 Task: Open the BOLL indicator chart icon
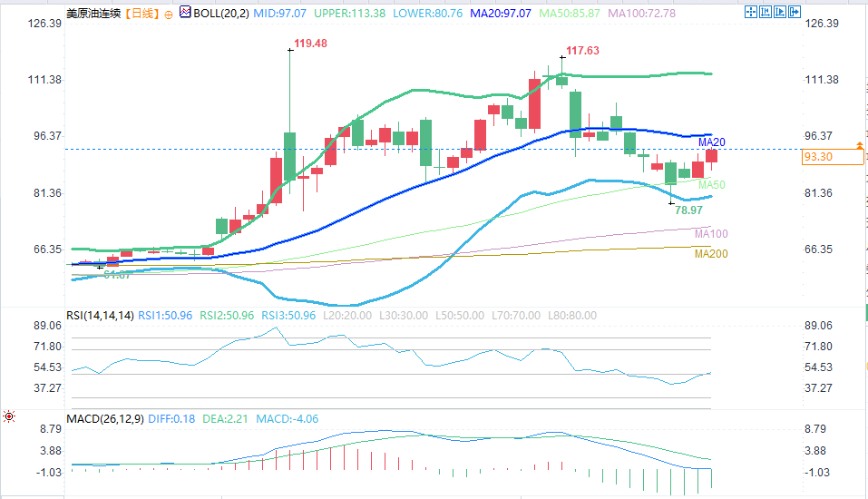coord(185,12)
